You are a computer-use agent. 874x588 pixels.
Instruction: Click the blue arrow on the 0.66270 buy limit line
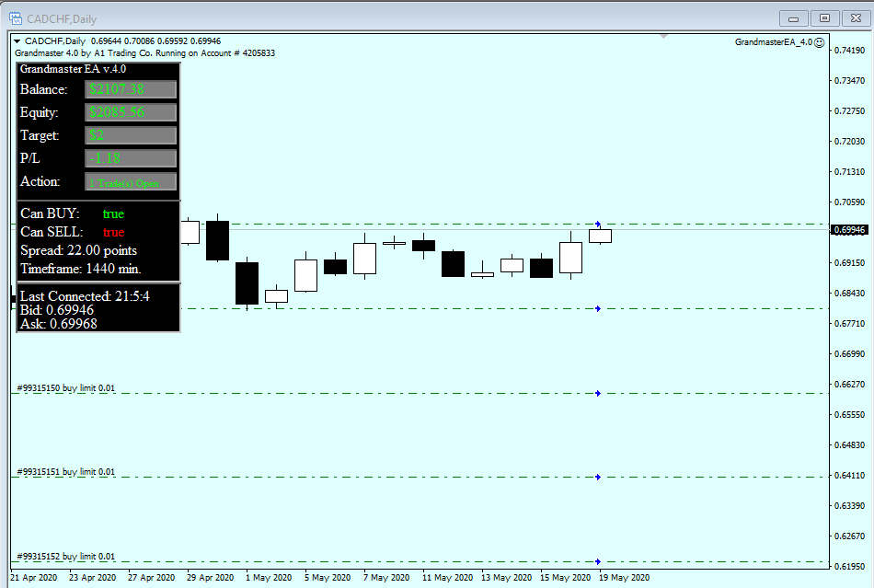point(598,391)
